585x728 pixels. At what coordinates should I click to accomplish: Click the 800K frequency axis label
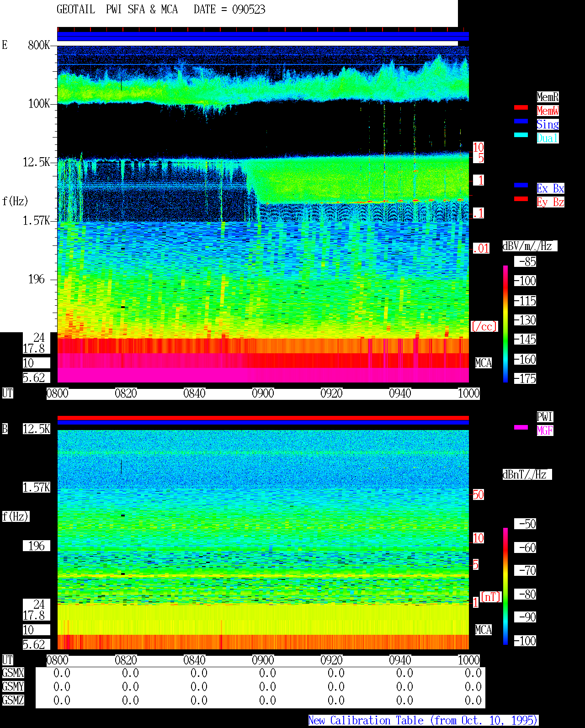[x=39, y=45]
